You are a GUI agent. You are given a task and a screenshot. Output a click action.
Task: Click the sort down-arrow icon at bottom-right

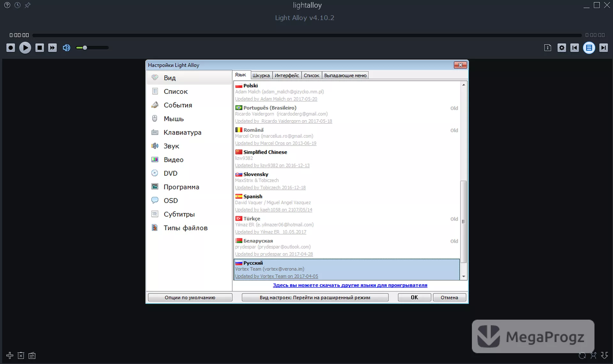point(604,355)
